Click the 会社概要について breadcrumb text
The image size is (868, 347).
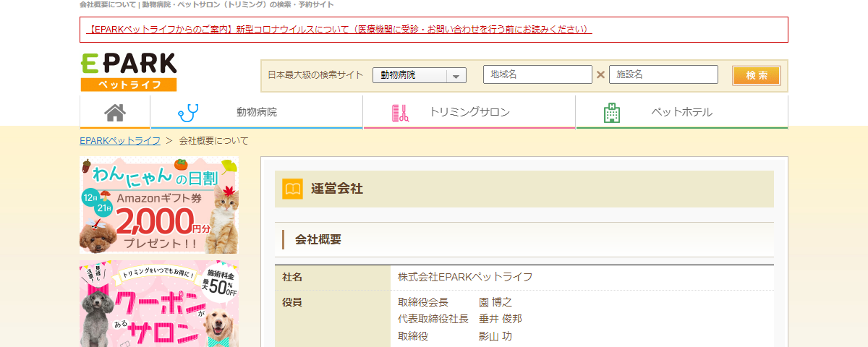(213, 140)
